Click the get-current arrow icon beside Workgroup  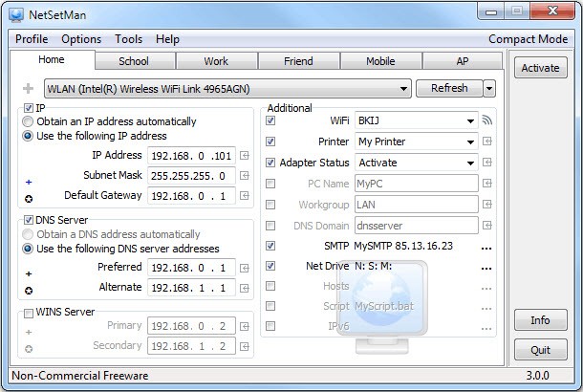(487, 205)
